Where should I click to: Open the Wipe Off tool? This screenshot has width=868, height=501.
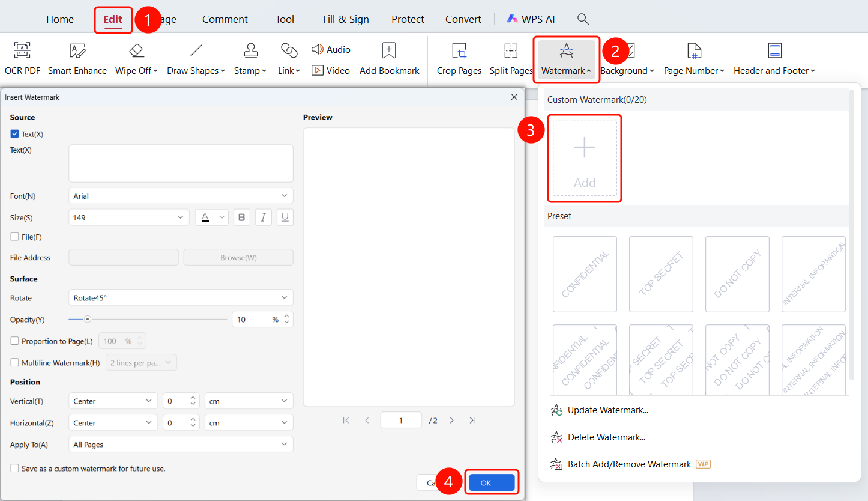pos(136,59)
